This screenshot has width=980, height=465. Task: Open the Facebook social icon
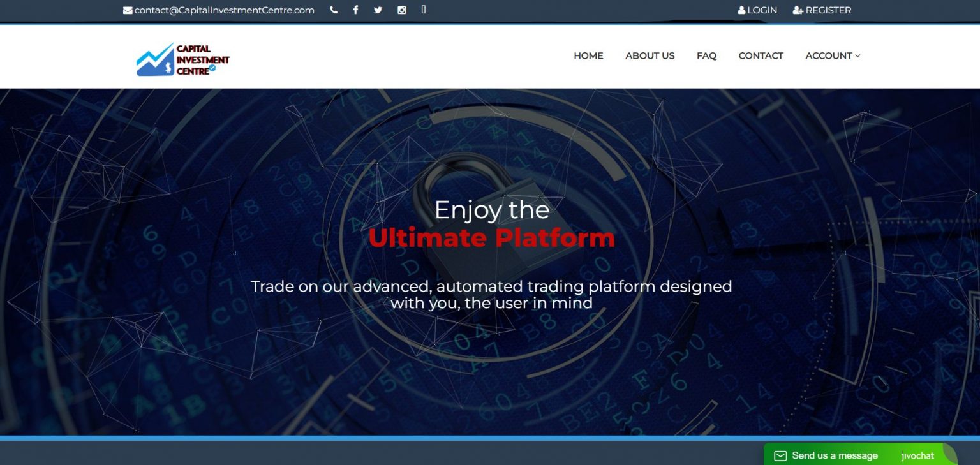[x=355, y=10]
